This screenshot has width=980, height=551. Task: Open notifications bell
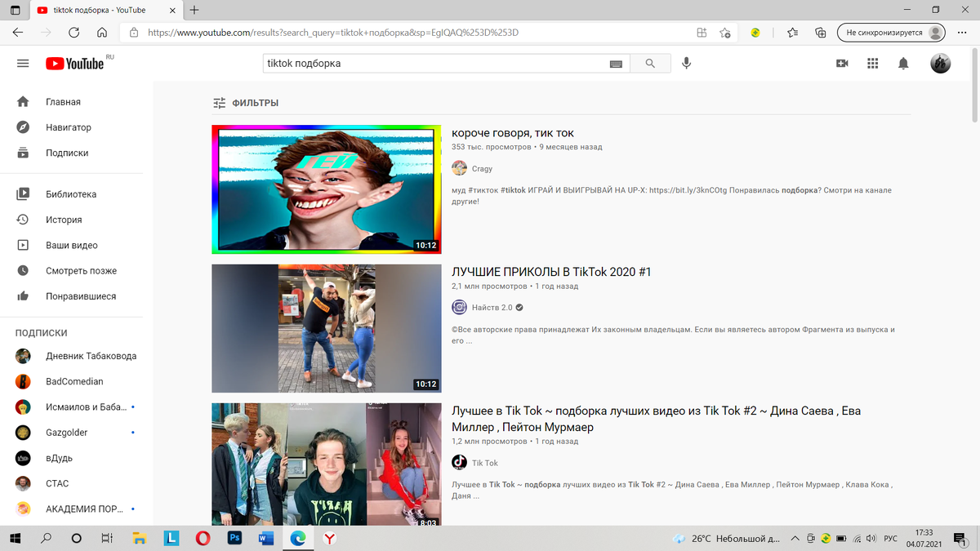point(903,63)
